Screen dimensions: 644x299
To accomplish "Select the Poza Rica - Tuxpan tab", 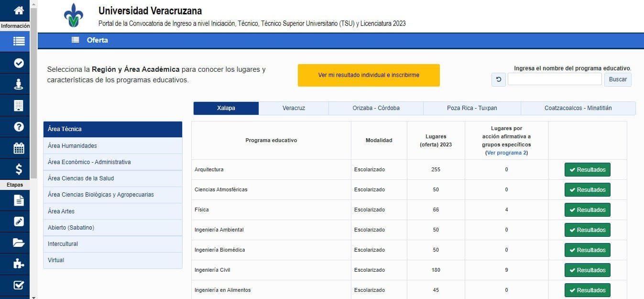I will click(x=472, y=108).
